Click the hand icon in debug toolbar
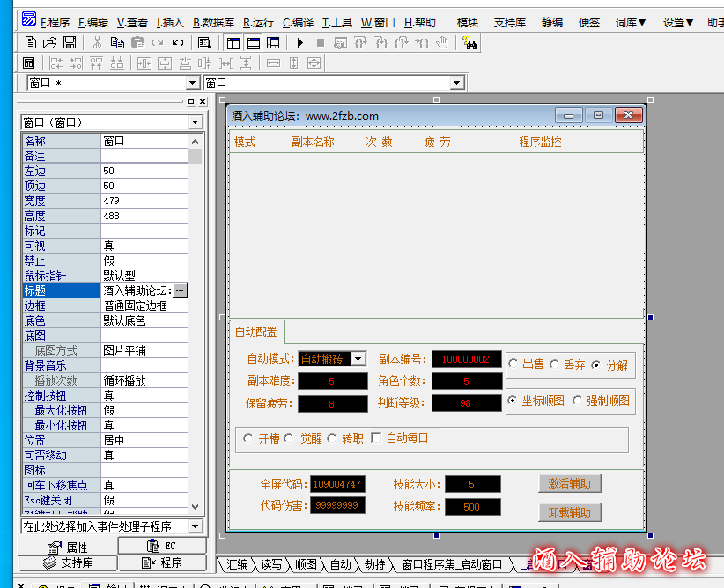The height and width of the screenshot is (588, 724). (x=442, y=42)
